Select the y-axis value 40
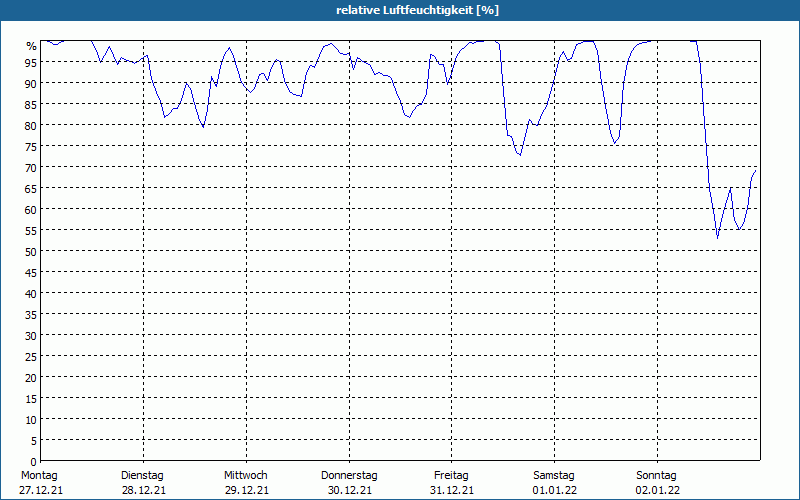 tap(31, 293)
